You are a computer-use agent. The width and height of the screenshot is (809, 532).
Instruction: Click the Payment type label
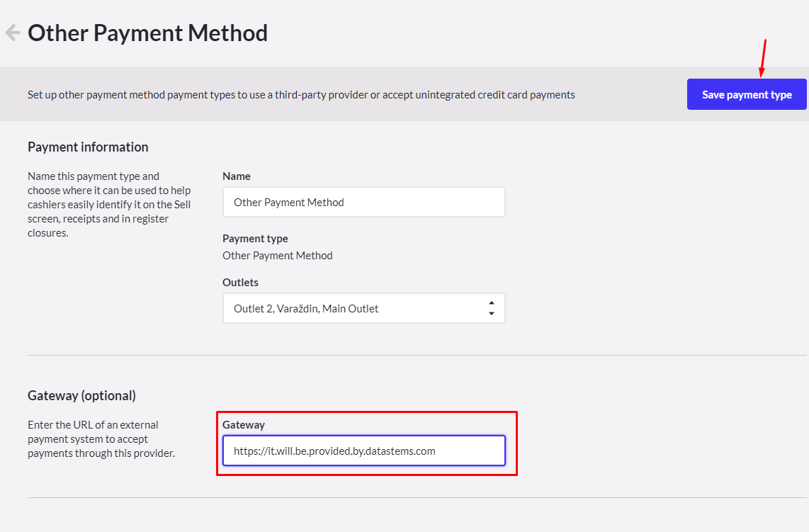tap(255, 238)
